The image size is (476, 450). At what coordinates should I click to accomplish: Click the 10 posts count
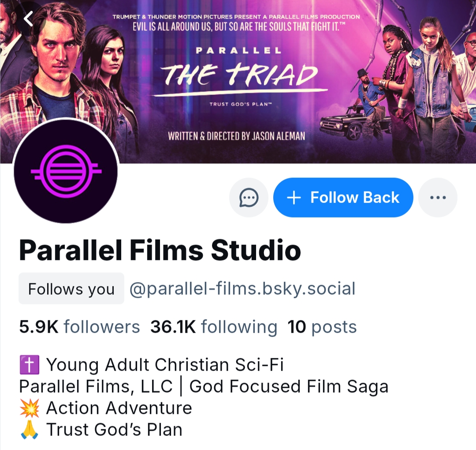click(x=322, y=327)
